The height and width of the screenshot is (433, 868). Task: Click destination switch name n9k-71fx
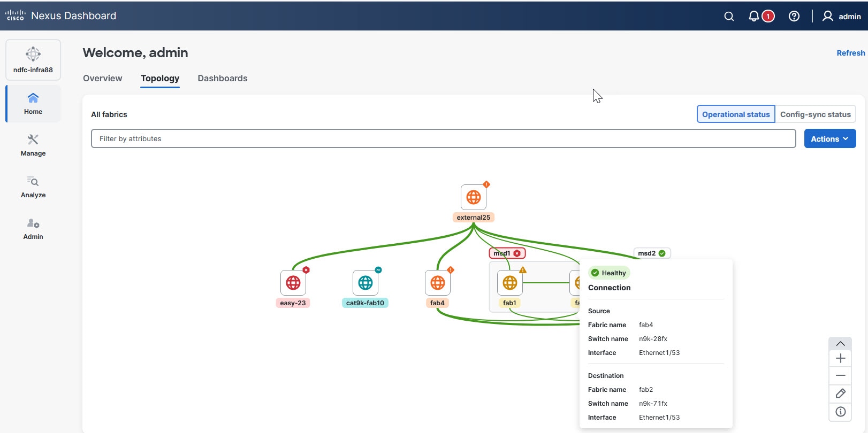653,404
